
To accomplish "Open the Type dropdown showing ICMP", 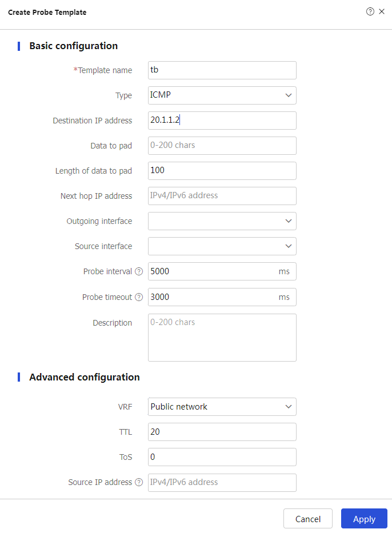I will pos(222,95).
